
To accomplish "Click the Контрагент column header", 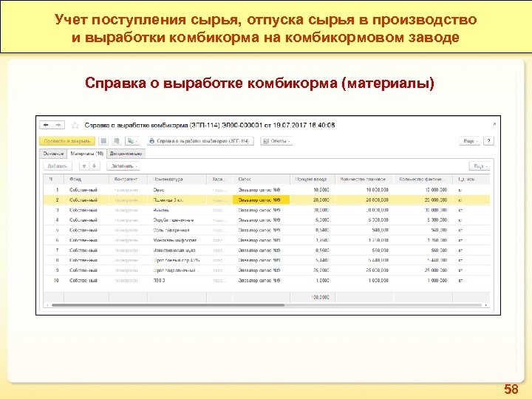I will 129,179.
